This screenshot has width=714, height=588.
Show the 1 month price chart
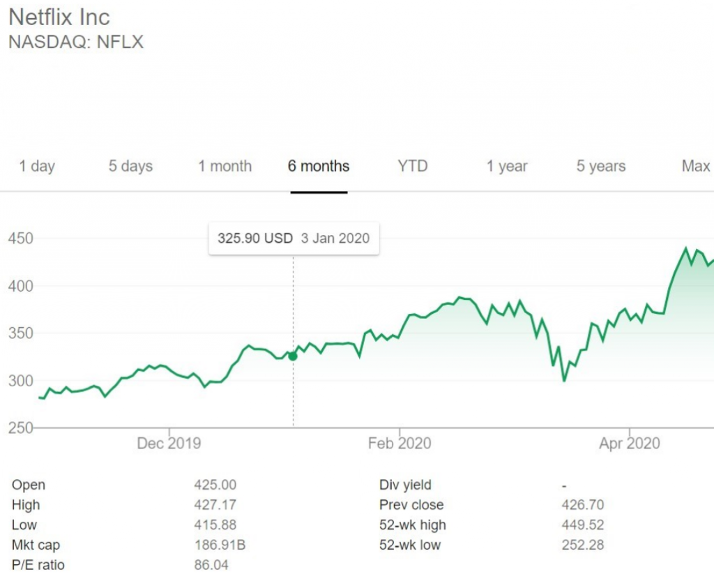point(225,166)
